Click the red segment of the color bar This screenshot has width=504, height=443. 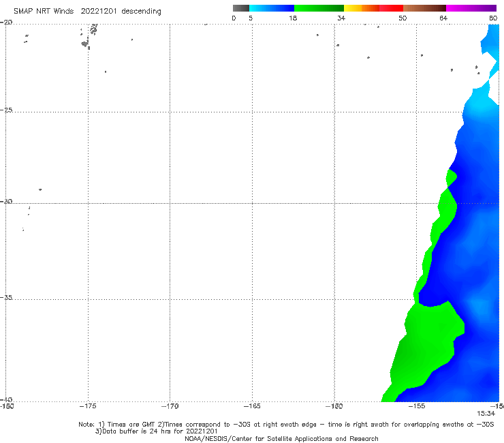[x=391, y=8]
